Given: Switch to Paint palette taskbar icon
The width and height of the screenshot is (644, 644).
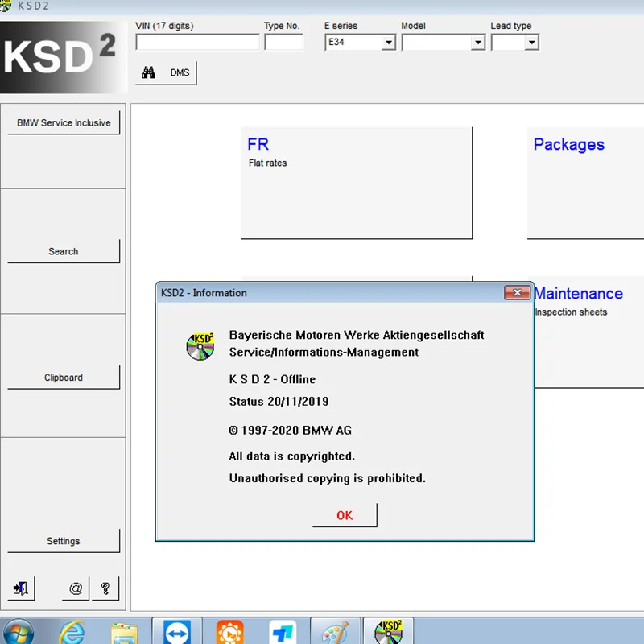Looking at the screenshot, I should [x=336, y=632].
